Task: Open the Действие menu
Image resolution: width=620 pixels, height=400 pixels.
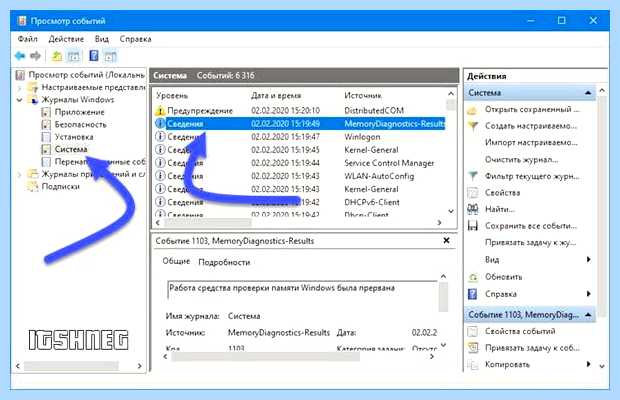Action: tap(66, 39)
